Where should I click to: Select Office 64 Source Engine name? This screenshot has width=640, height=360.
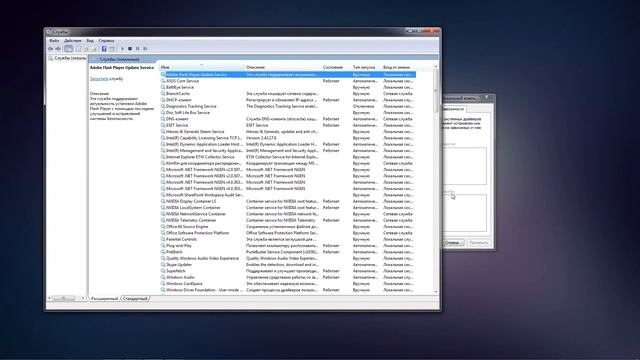point(187,227)
